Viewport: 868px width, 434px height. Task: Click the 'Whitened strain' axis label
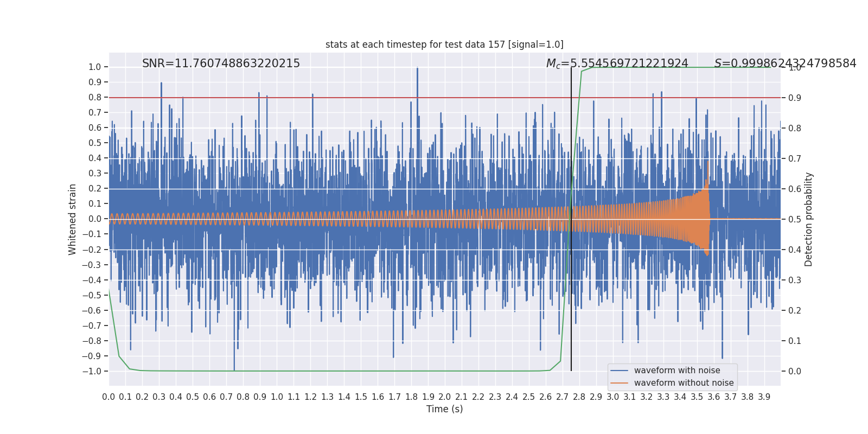pyautogui.click(x=73, y=219)
